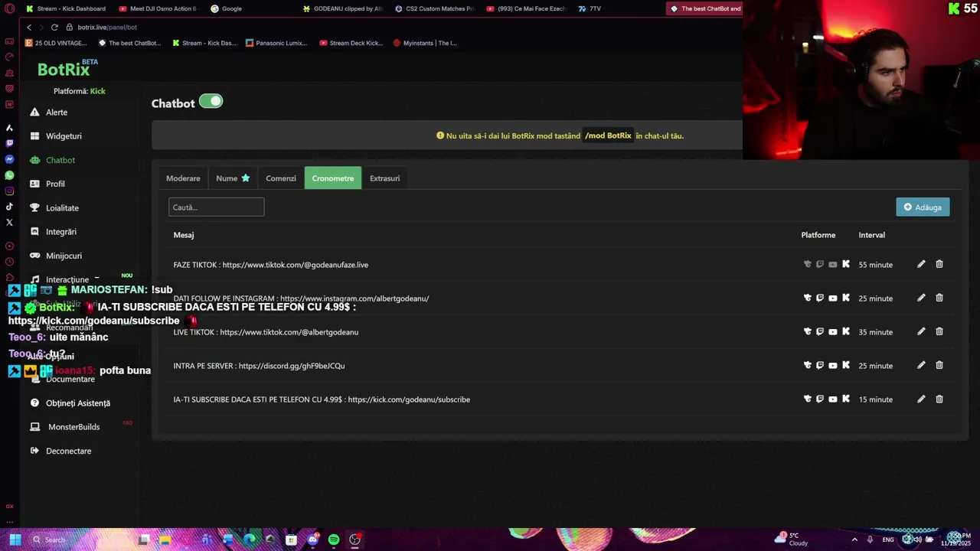The width and height of the screenshot is (980, 551).
Task: Click the Caută search field
Action: pyautogui.click(x=216, y=207)
